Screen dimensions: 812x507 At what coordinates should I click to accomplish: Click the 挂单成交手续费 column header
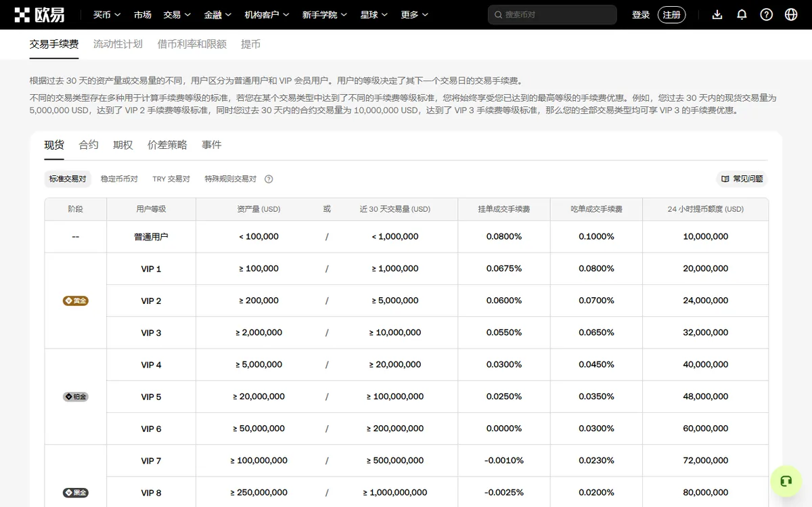click(x=504, y=209)
